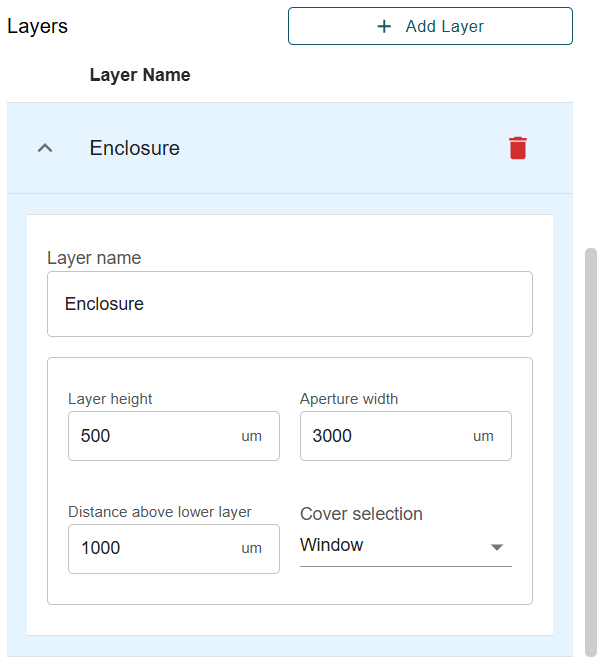The height and width of the screenshot is (665, 608).
Task: Click the Layer Name column header
Action: click(140, 75)
